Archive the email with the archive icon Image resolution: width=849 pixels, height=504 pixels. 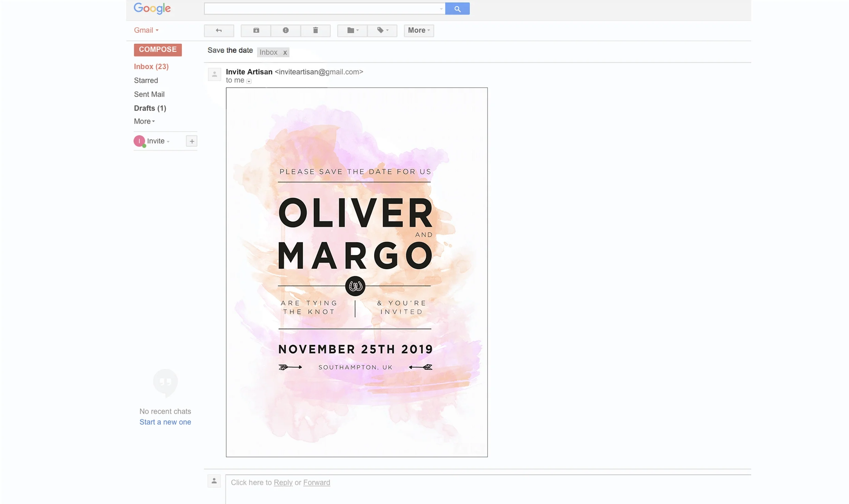(x=256, y=30)
